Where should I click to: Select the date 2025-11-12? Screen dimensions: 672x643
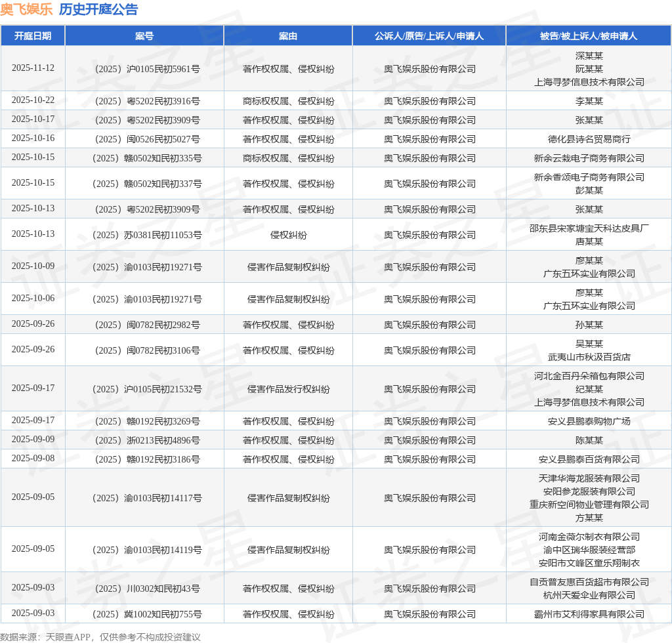pos(33,68)
